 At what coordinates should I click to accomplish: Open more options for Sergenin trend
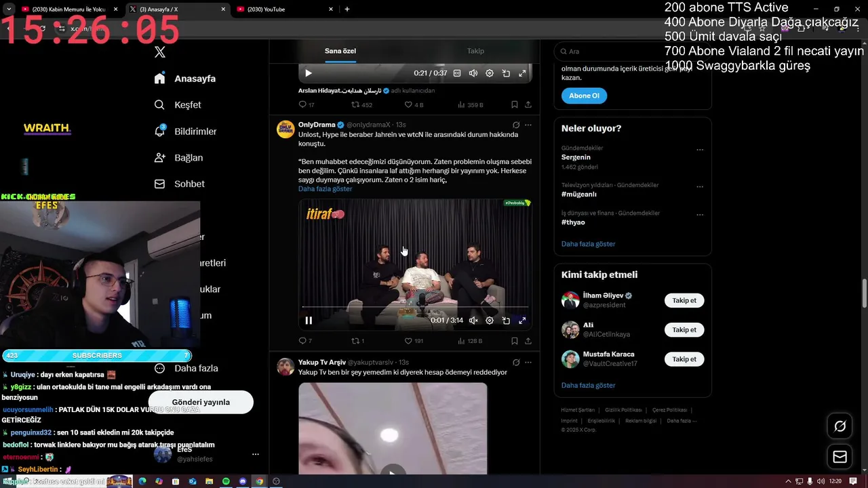click(x=700, y=150)
